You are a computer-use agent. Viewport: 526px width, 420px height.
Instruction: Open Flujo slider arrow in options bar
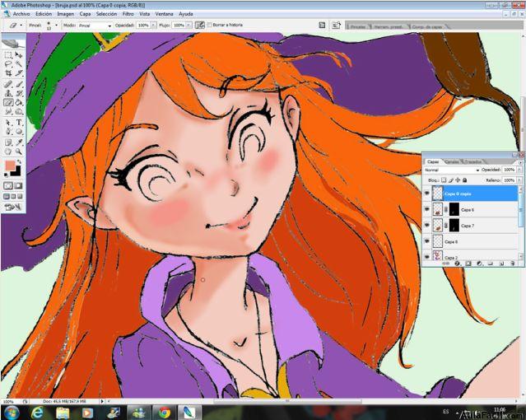[189, 26]
